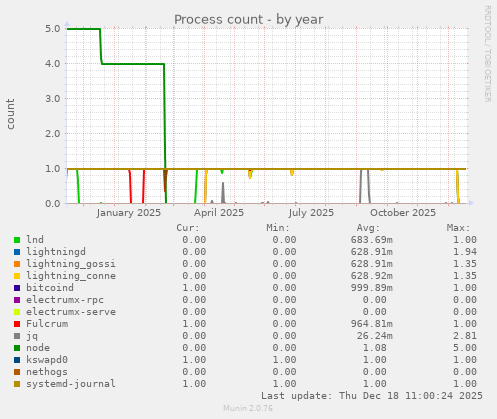Click the bitcoind legend swatch
This screenshot has width=497, height=419.
click(x=17, y=288)
